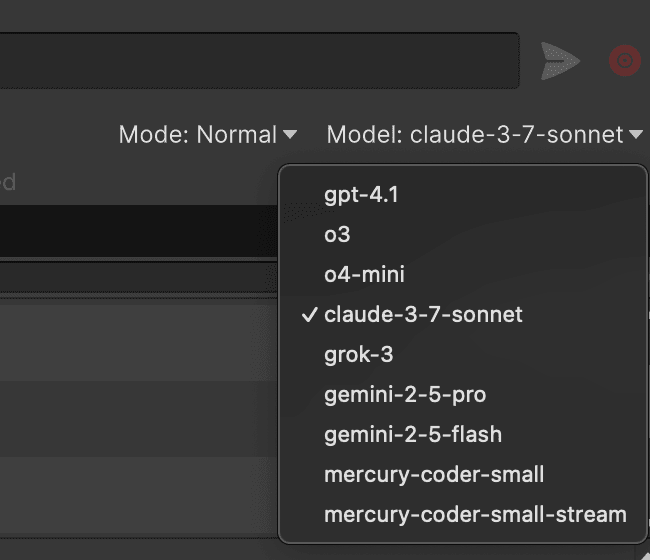The height and width of the screenshot is (560, 650).
Task: Click the dark header bar behind menu
Action: click(x=140, y=230)
